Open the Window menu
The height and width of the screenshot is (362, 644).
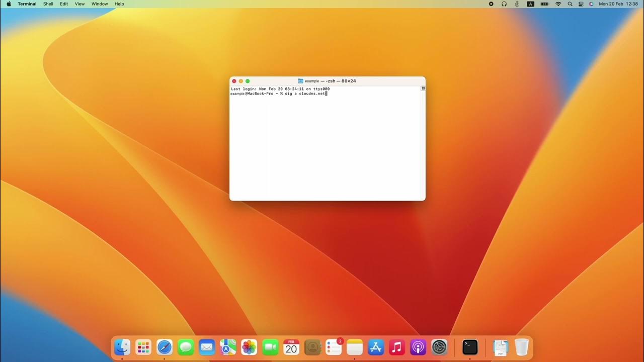[x=100, y=4]
